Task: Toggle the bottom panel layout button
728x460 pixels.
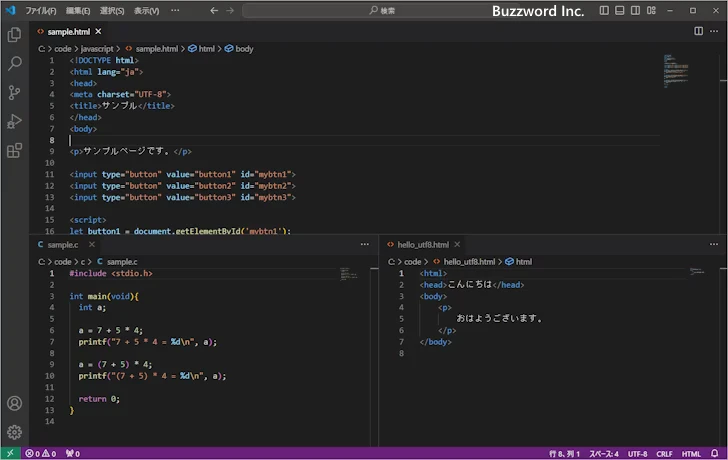Action: (x=620, y=10)
